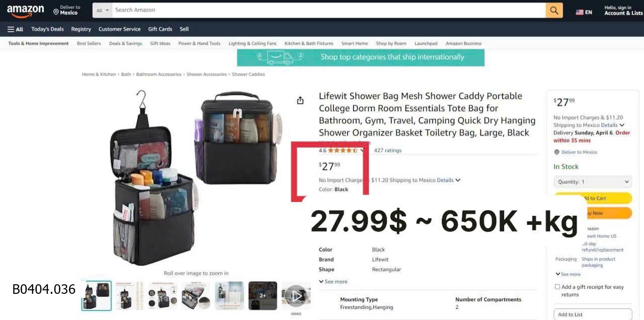Click the star rating icons
The image size is (644, 320).
(x=343, y=150)
